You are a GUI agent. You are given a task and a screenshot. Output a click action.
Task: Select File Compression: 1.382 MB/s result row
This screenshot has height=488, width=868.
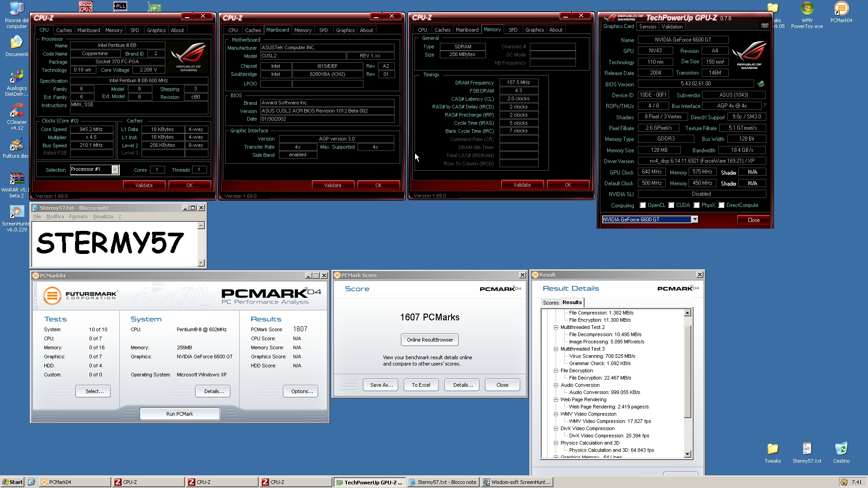(x=601, y=313)
